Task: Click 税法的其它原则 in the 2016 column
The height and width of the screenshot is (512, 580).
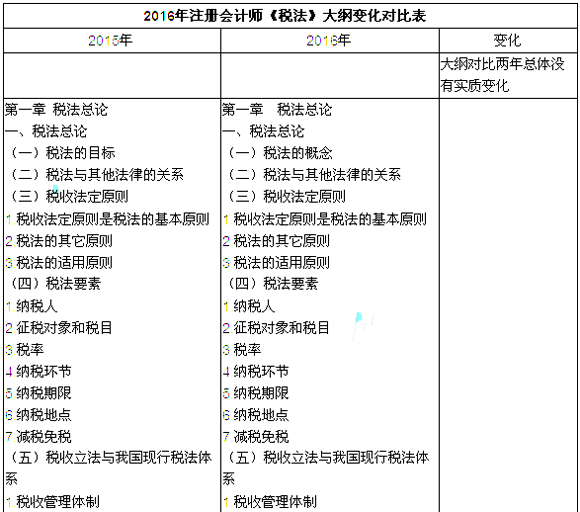Action: [x=281, y=241]
